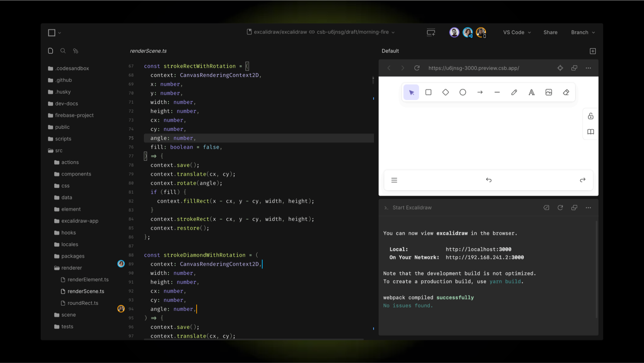Select the freehand pencil tool

514,92
